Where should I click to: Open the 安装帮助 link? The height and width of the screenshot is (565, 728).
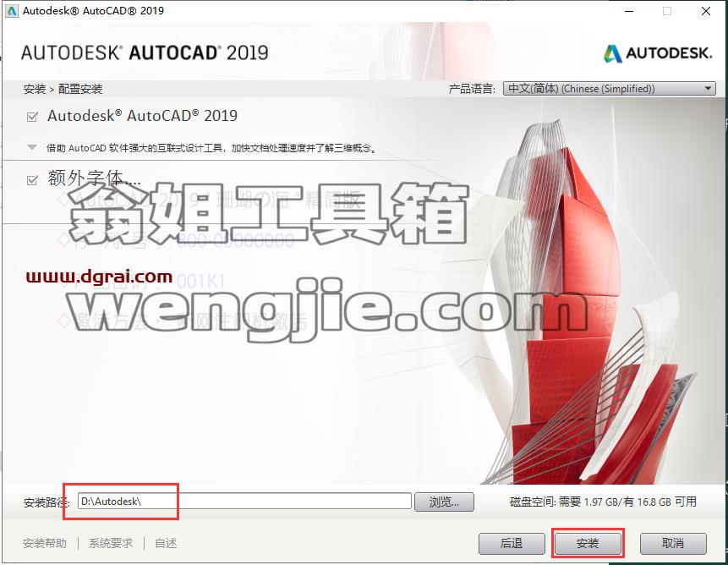pyautogui.click(x=45, y=543)
